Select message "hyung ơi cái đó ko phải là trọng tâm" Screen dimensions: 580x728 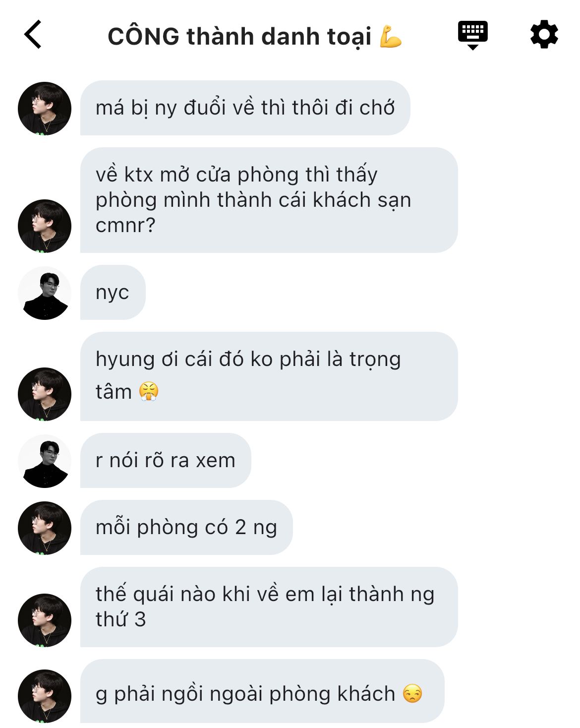click(x=269, y=376)
